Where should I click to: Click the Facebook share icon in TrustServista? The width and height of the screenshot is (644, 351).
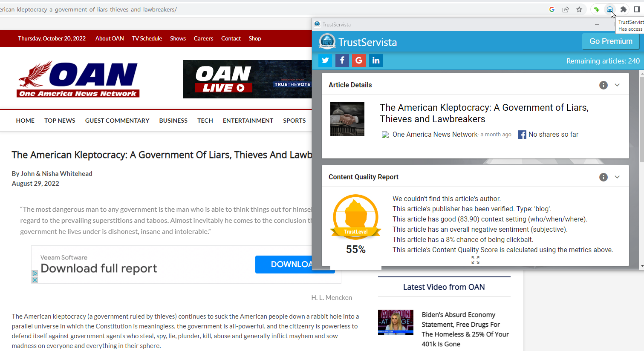pyautogui.click(x=342, y=60)
